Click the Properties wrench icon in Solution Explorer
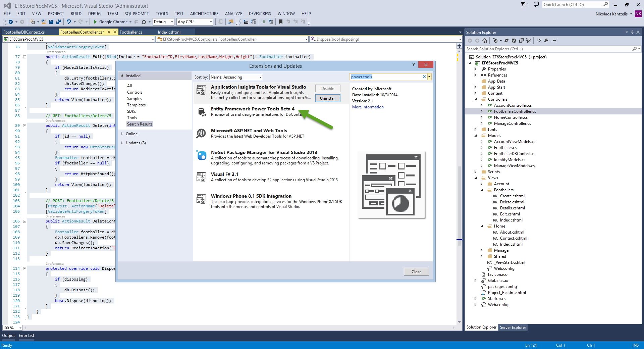This screenshot has width=644, height=349. [x=546, y=41]
